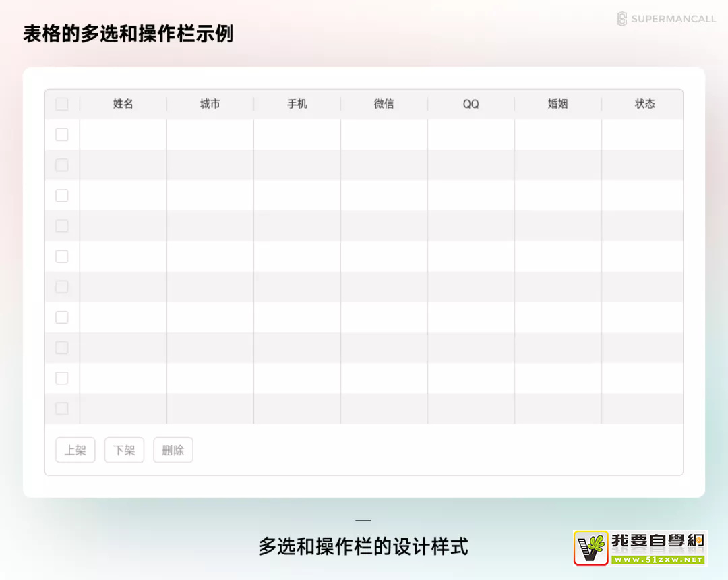The image size is (728, 580).
Task: Choose the QQ column header
Action: tap(471, 104)
